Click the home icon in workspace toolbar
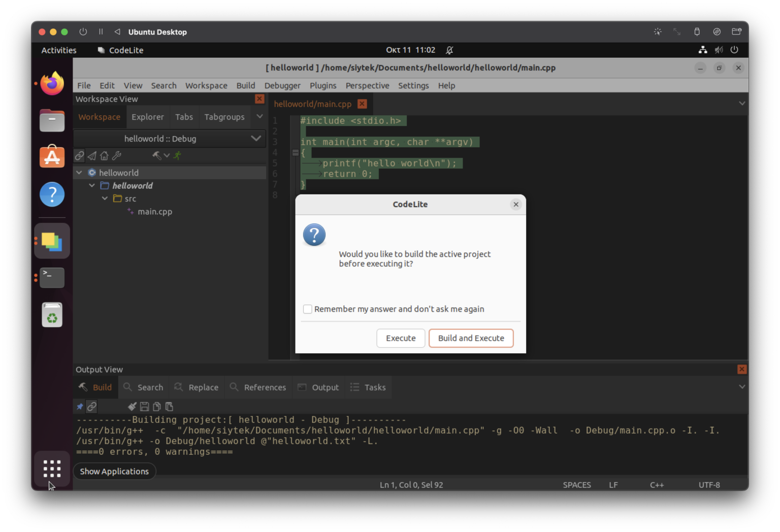The height and width of the screenshot is (532, 780). tap(104, 155)
